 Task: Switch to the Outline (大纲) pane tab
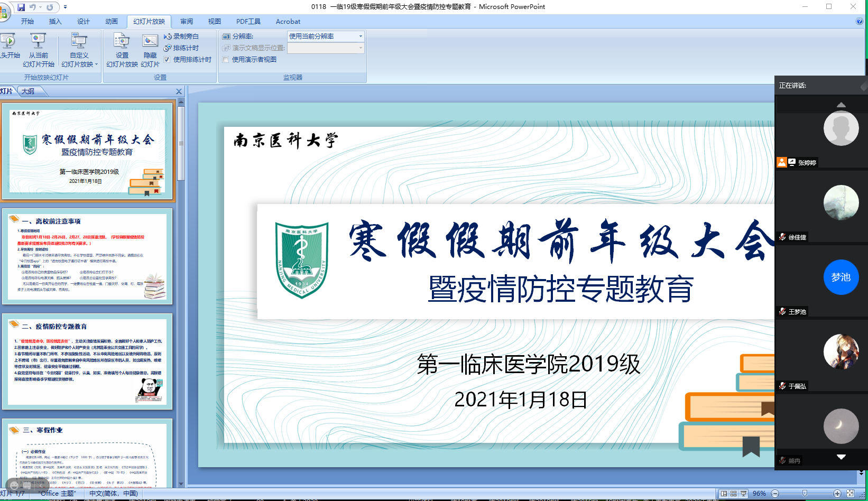click(x=28, y=91)
